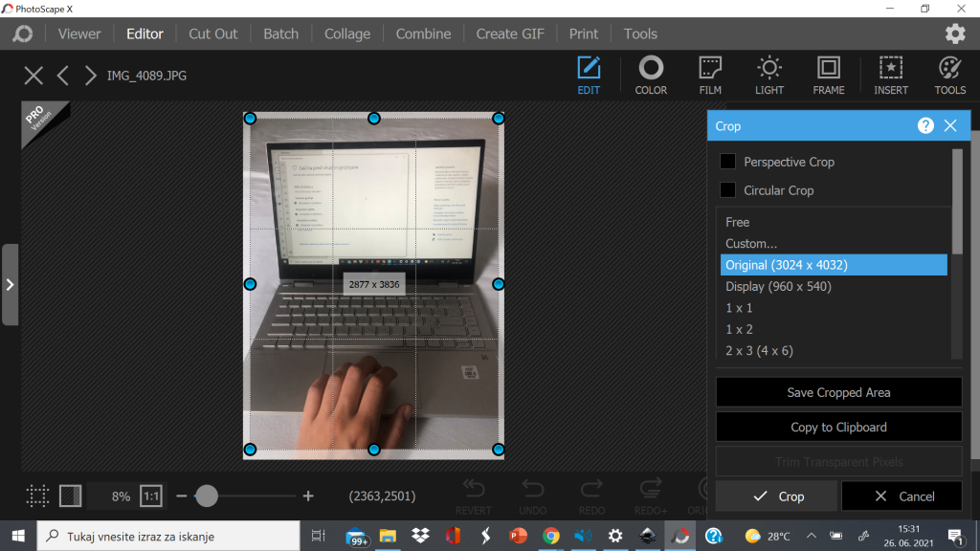Click the top-left crop handle
The width and height of the screenshot is (980, 551).
click(250, 119)
